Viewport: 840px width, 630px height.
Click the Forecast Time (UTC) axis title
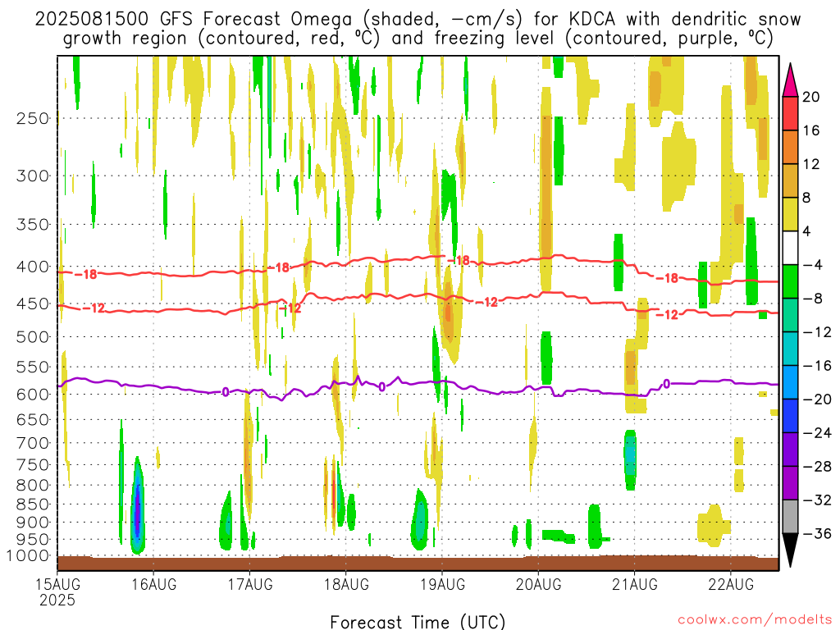418,622
